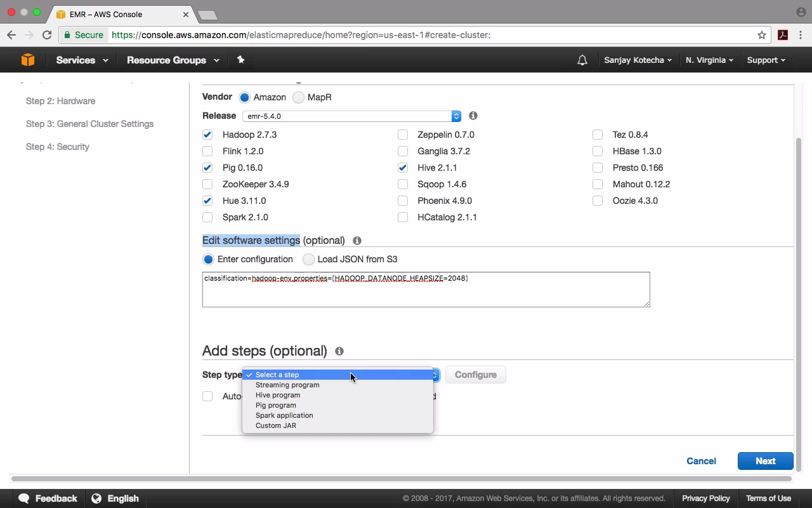Select the EMR – AWS Console tab
The height and width of the screenshot is (508, 812).
pyautogui.click(x=122, y=14)
